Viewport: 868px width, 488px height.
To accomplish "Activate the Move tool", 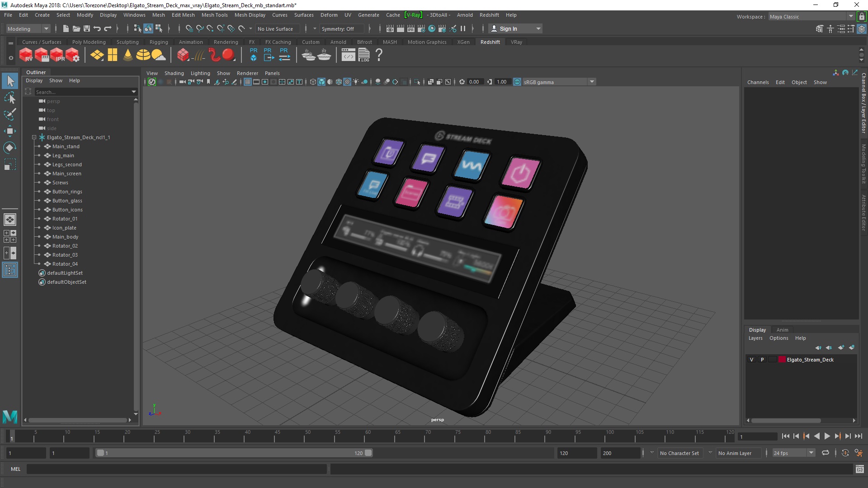I will coord(10,131).
